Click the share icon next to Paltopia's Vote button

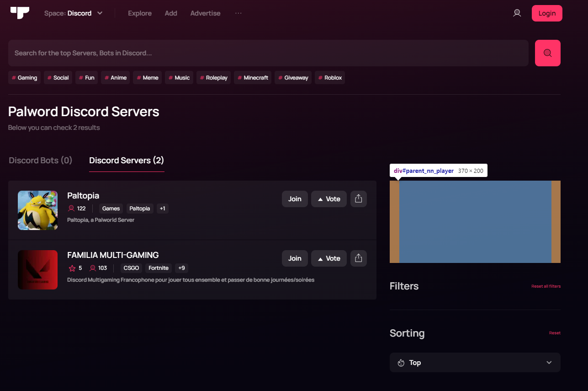[x=358, y=198]
